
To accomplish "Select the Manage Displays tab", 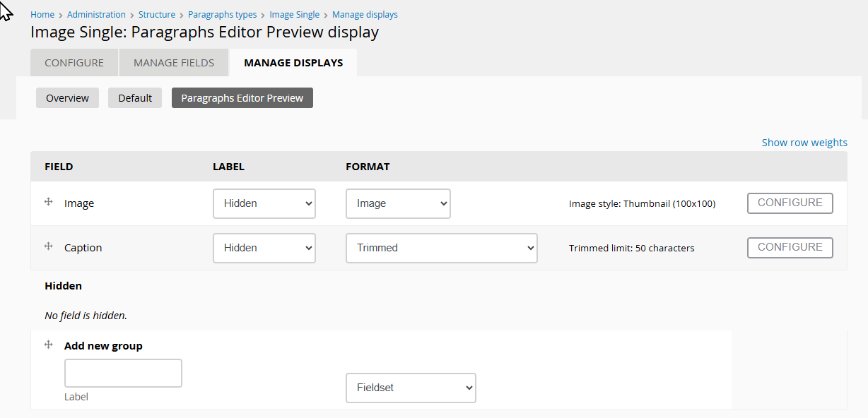I will 293,63.
